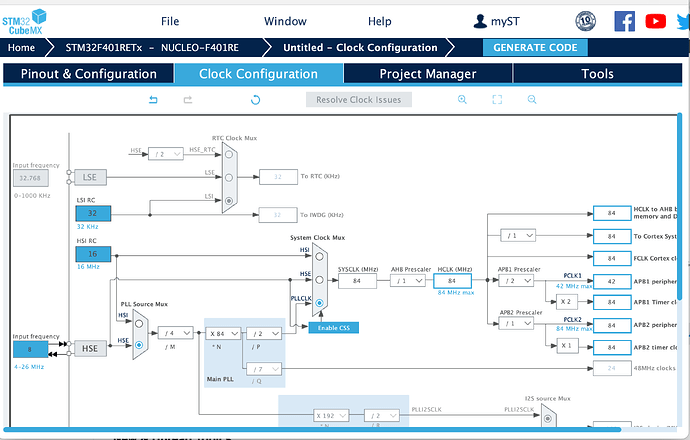Click Untitled - Clock Configuration breadcrumb

pos(360,48)
